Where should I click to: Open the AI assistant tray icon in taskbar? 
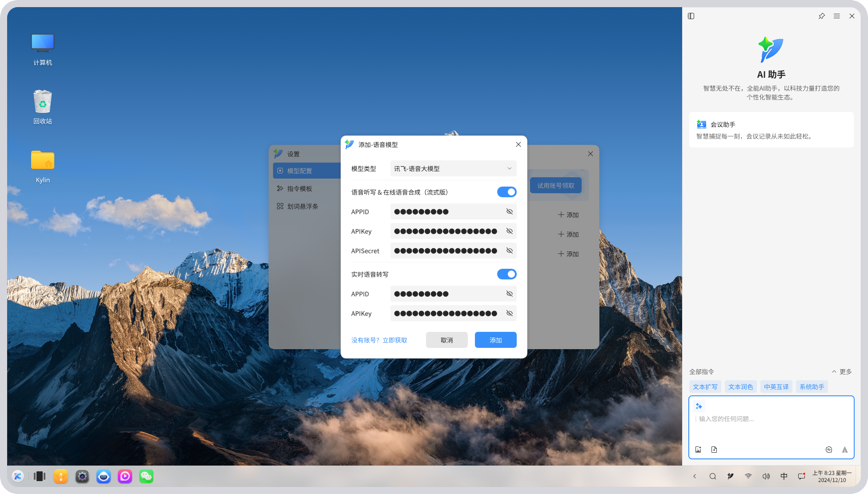coord(730,476)
